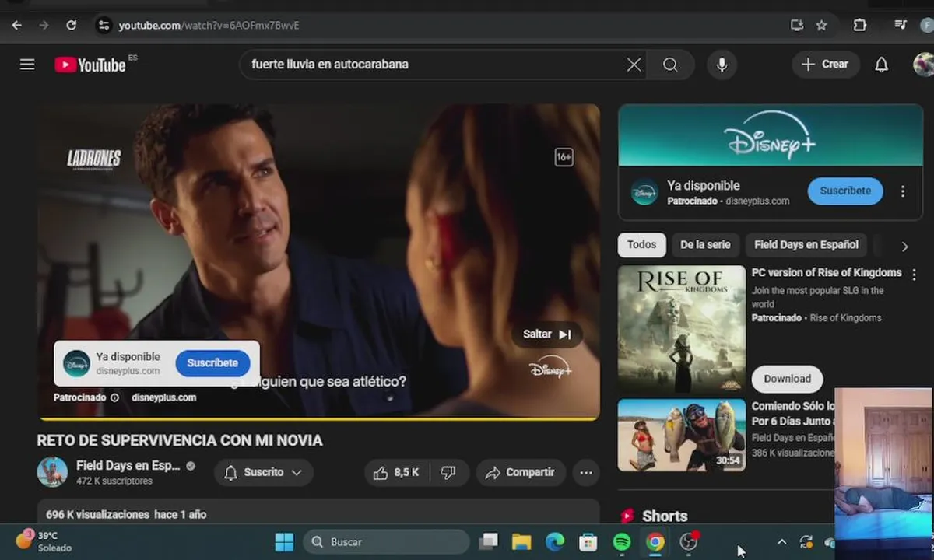Click the install app icon in address bar

(x=796, y=25)
